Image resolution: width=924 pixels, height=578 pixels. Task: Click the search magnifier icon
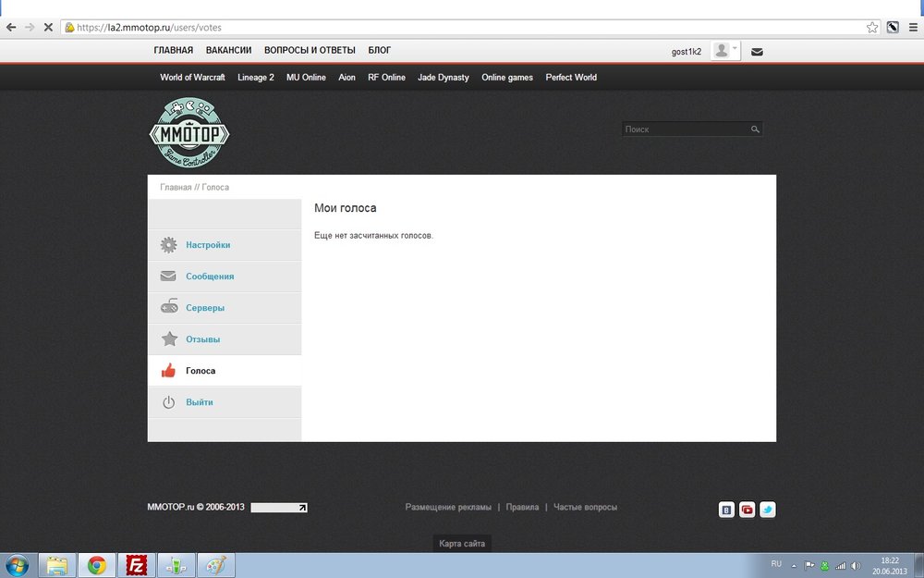755,129
